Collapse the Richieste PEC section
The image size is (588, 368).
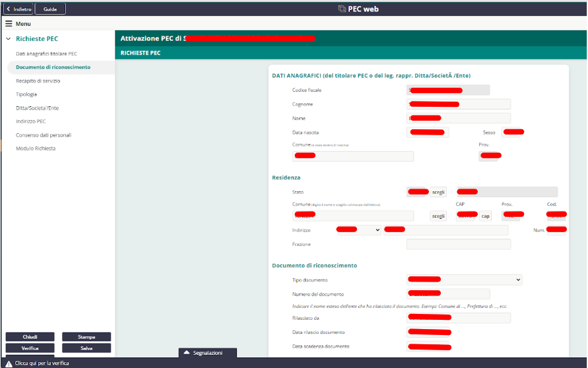point(9,39)
